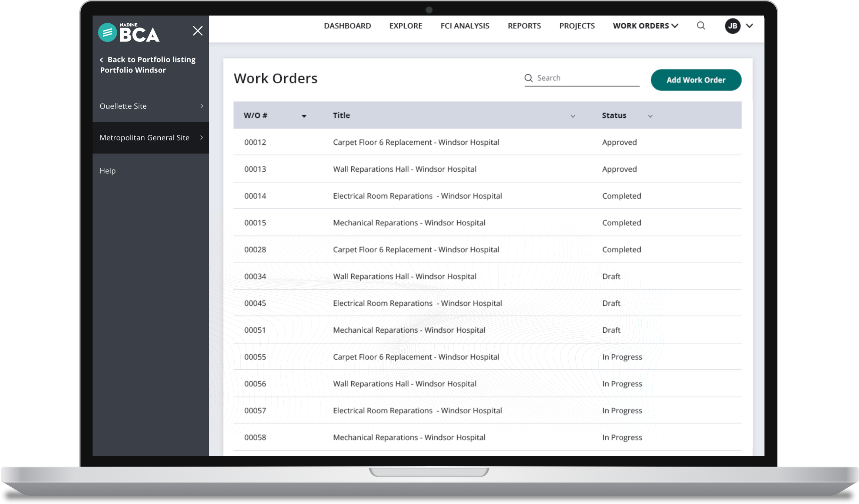Open Electrical Room Reparations title in row 00057
859x504 pixels.
click(417, 411)
